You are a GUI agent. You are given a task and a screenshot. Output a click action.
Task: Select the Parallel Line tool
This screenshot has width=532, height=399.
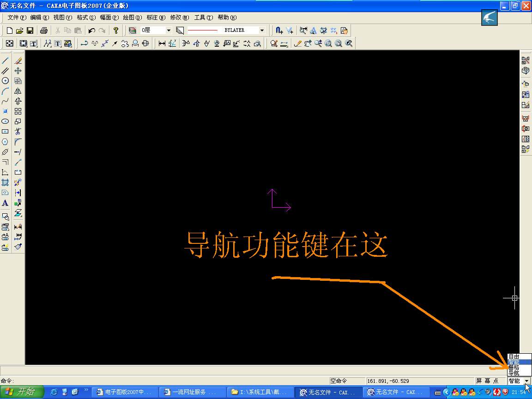click(x=5, y=71)
